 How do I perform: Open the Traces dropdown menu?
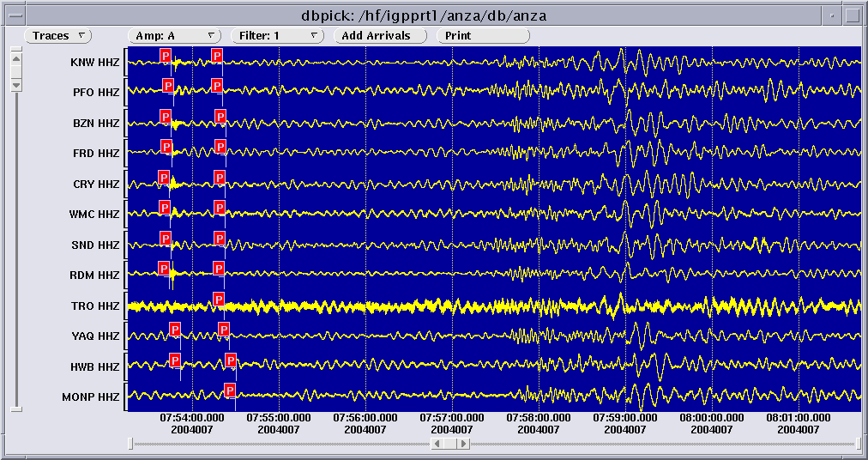(x=57, y=35)
